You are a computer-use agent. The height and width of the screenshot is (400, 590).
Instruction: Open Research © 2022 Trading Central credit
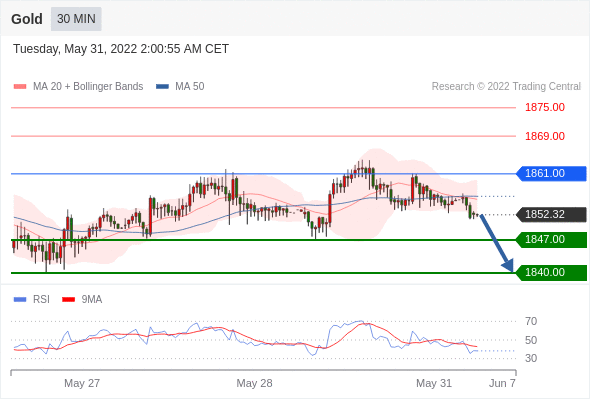(506, 87)
